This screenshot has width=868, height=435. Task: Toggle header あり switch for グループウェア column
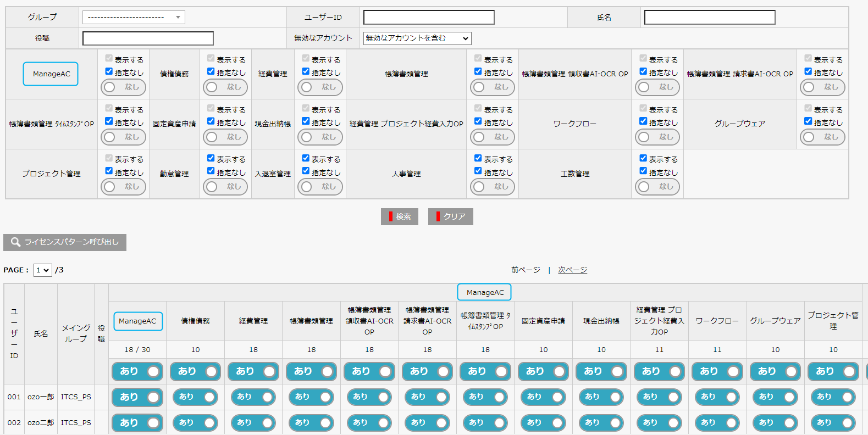(x=775, y=372)
